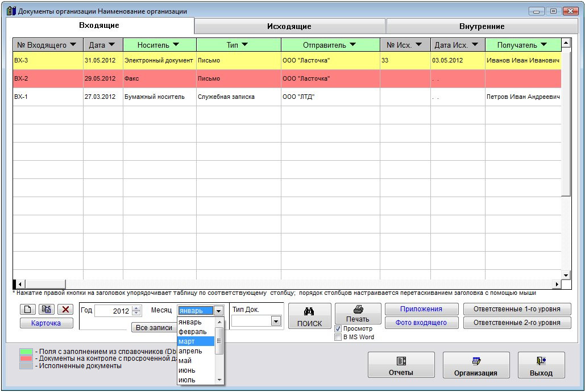Click Электронный документ cell
Image resolution: width=585 pixels, height=392 pixels.
(x=159, y=60)
